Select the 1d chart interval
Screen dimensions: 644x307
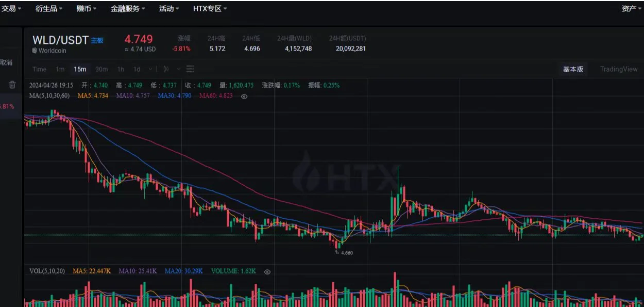coord(137,69)
